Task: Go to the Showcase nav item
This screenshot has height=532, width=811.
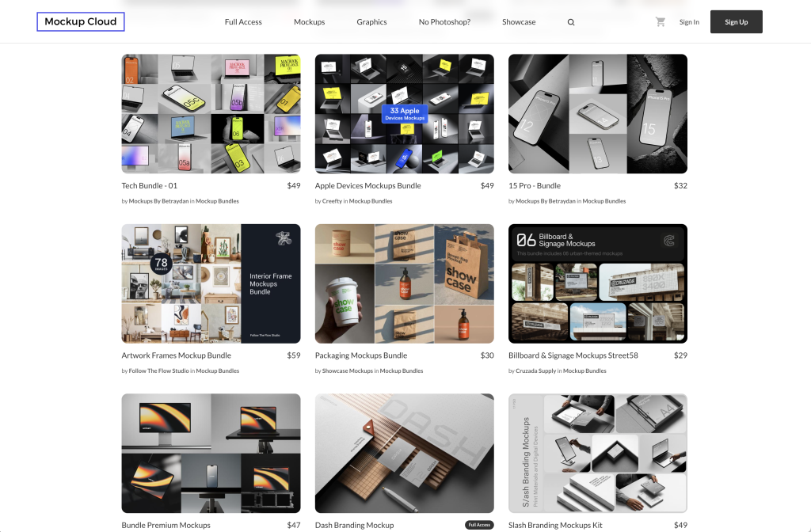Action: click(519, 22)
